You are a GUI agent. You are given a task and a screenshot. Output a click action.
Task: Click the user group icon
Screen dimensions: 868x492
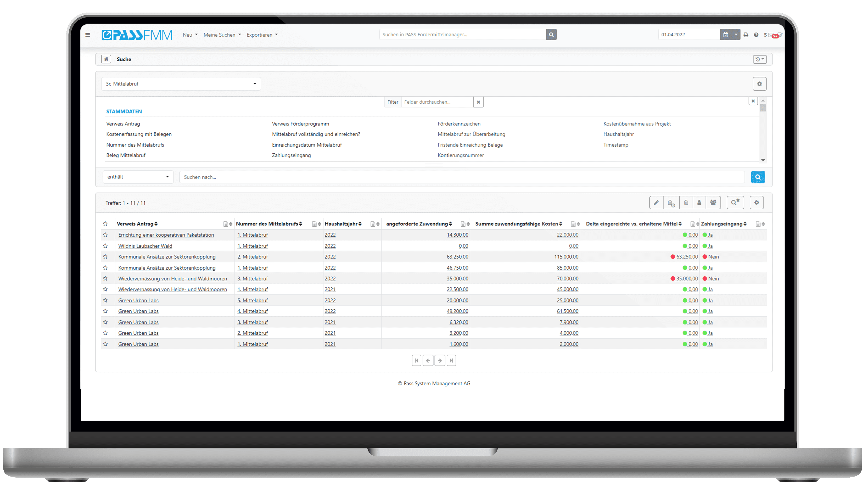coord(713,203)
